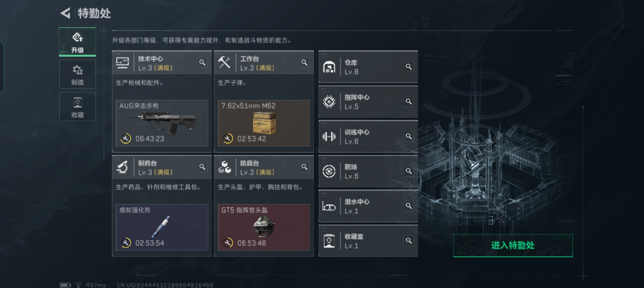Click the 指挥中心 magnifier icon

point(409,102)
